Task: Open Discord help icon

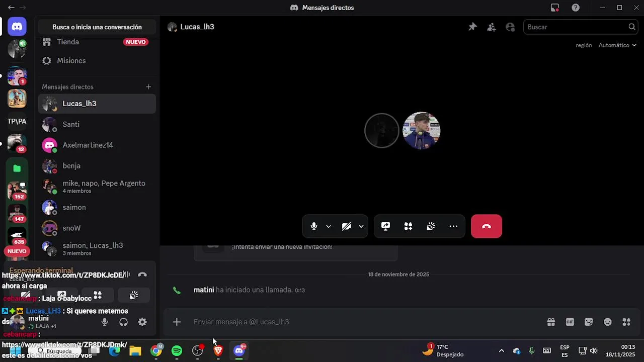Action: 576,8
